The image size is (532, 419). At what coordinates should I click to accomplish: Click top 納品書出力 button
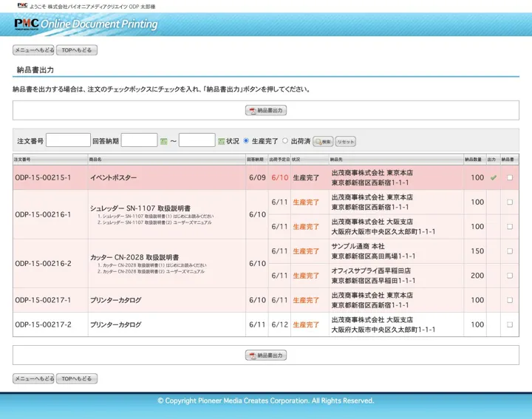coord(266,110)
